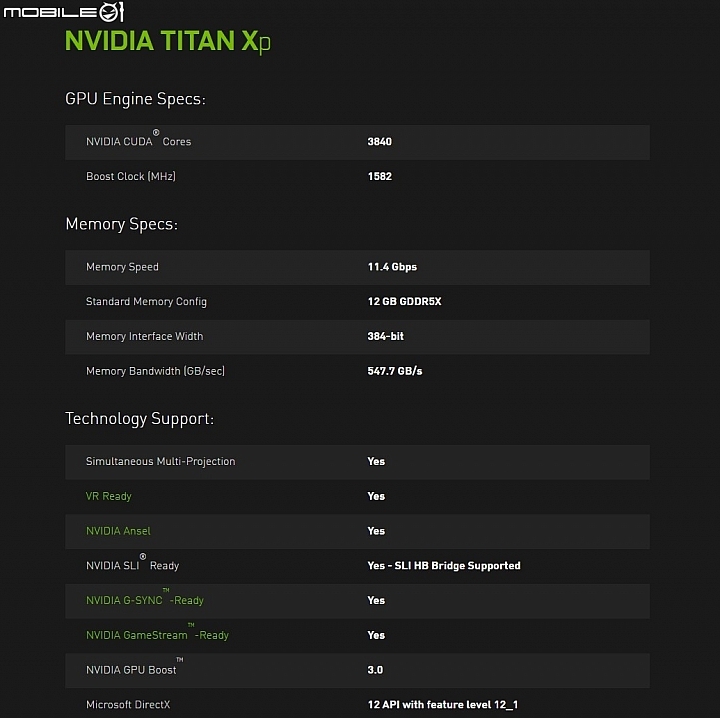Click Yes in GameStream-Ready row
This screenshot has width=720, height=718.
point(376,635)
